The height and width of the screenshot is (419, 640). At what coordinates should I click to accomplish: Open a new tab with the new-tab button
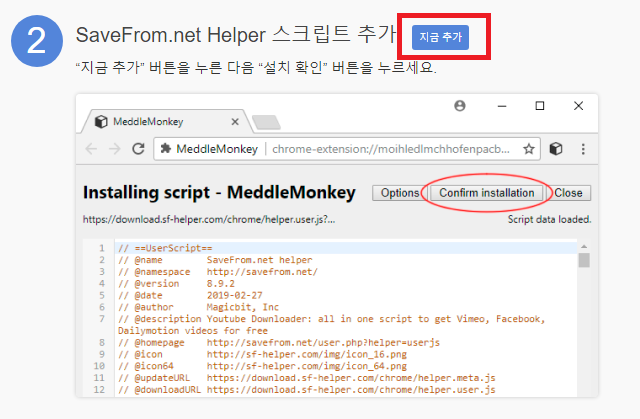pos(266,122)
